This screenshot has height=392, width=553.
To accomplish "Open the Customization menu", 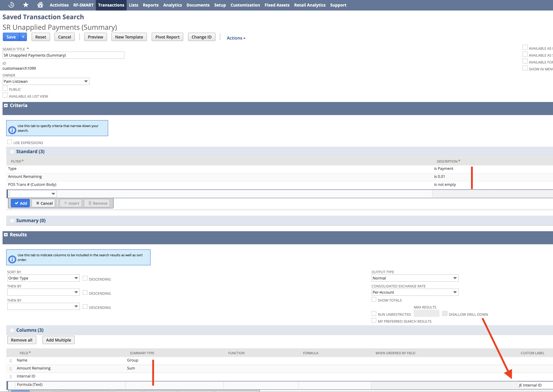I will click(245, 5).
